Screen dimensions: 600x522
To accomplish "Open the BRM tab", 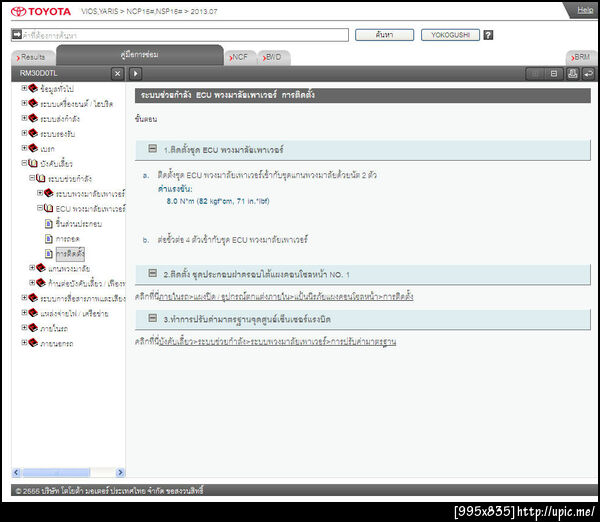I will point(581,57).
